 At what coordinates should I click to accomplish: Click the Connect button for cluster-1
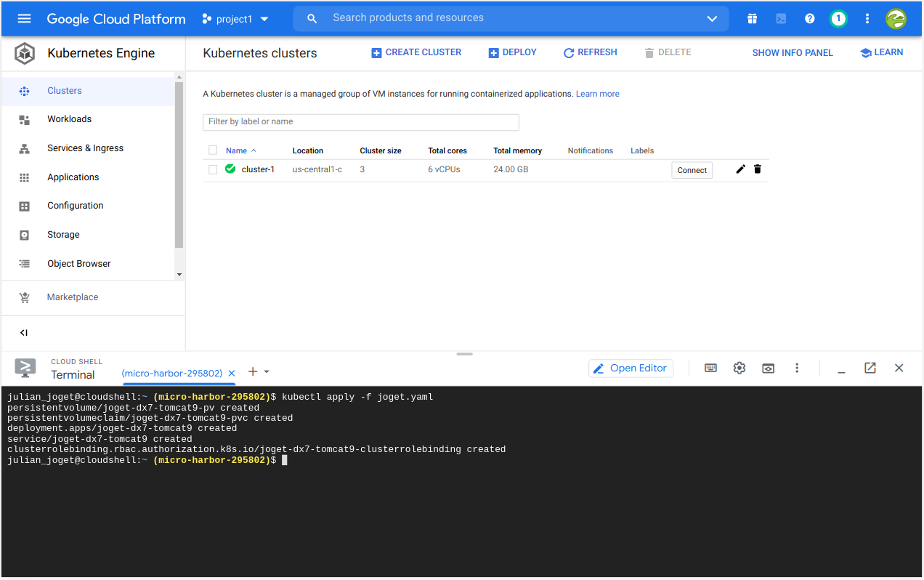692,170
